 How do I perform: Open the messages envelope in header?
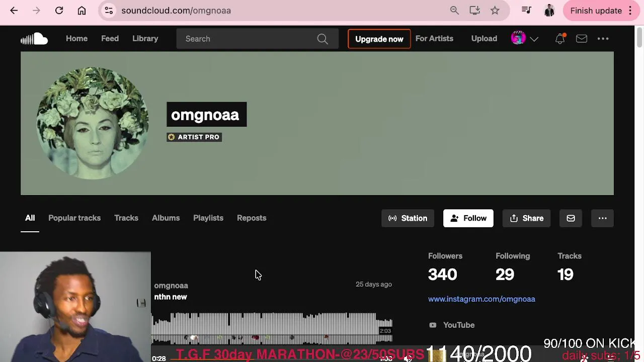(x=582, y=39)
